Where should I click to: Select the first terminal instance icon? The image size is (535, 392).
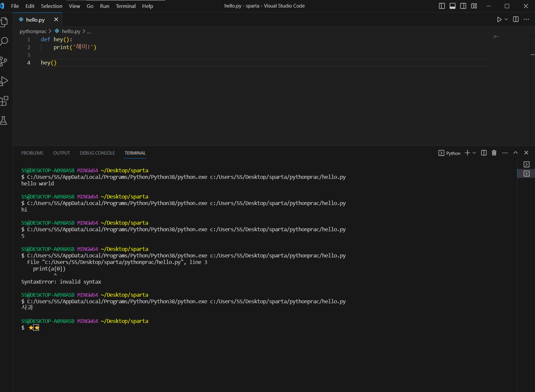click(526, 164)
